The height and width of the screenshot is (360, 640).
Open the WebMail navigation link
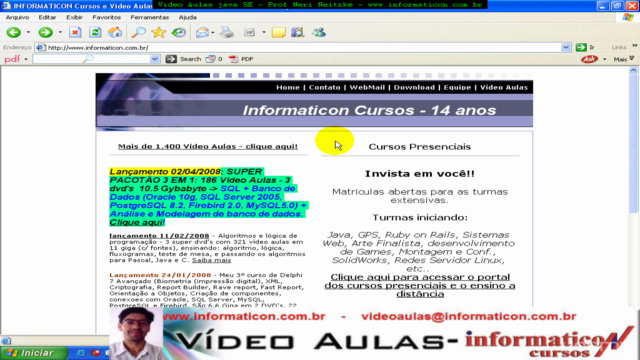(x=367, y=87)
